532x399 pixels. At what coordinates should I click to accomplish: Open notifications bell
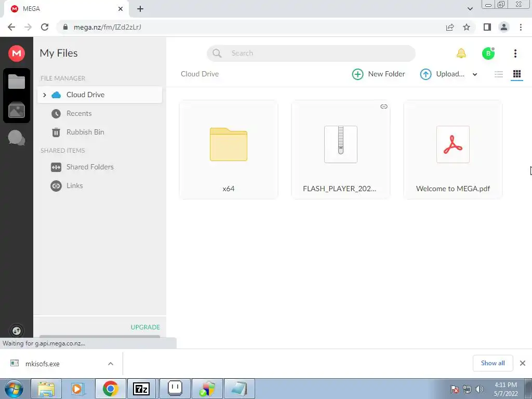[461, 54]
